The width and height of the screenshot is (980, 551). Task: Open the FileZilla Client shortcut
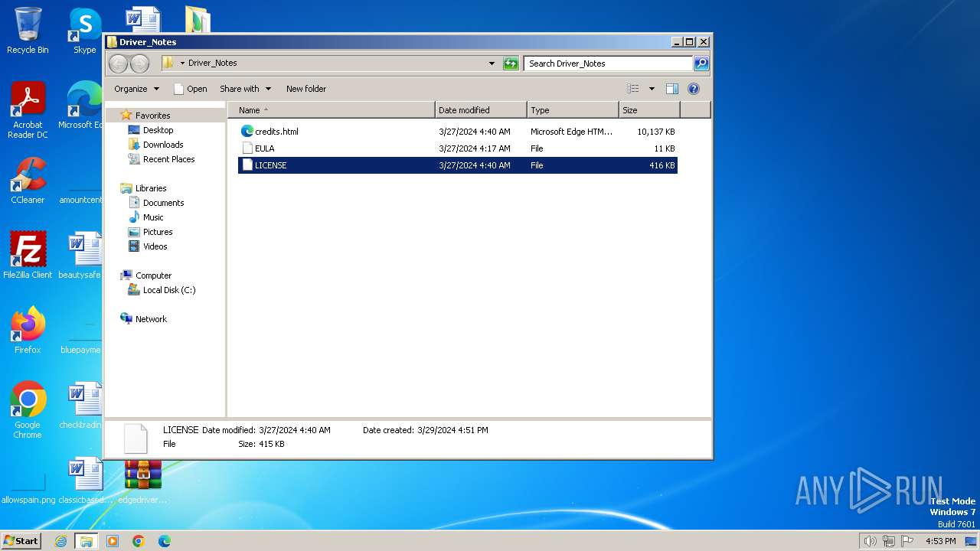[28, 255]
